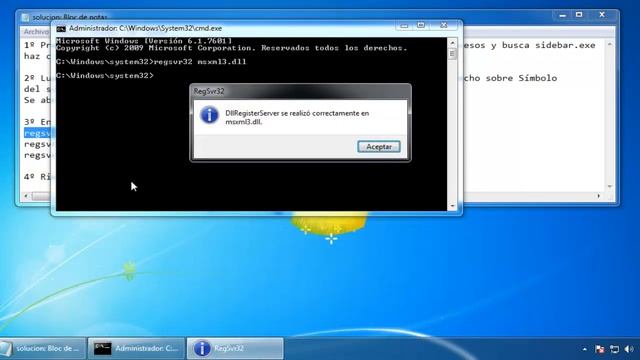Select the RegSvr32 taskbar button
This screenshot has height=360, width=640.
235,348
